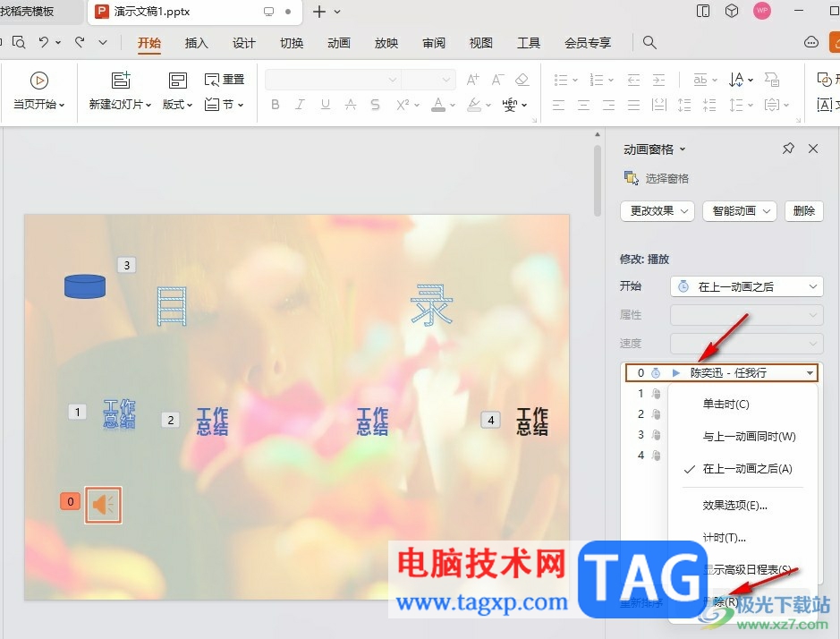Click the vertical scrollbar of slide area
Image resolution: width=840 pixels, height=639 pixels.
click(598, 181)
